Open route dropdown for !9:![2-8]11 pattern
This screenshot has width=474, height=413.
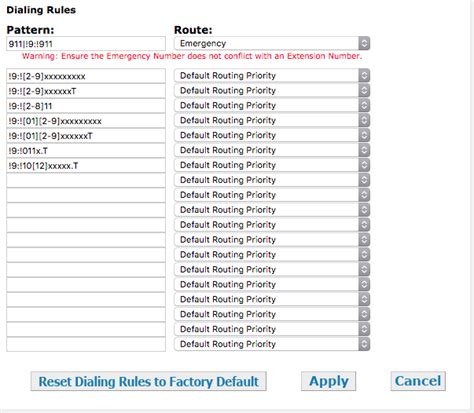[x=272, y=105]
